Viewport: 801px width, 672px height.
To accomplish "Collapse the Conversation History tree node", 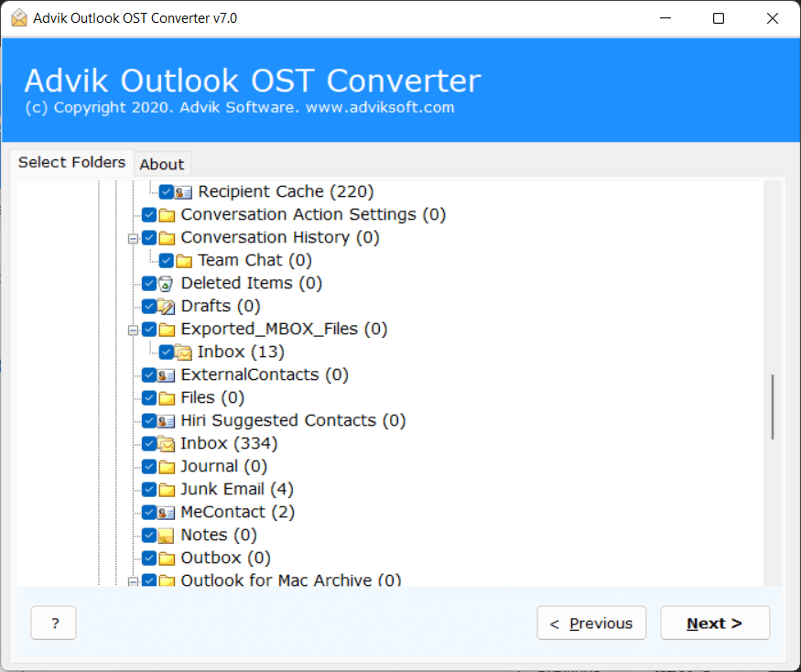I will [x=133, y=239].
